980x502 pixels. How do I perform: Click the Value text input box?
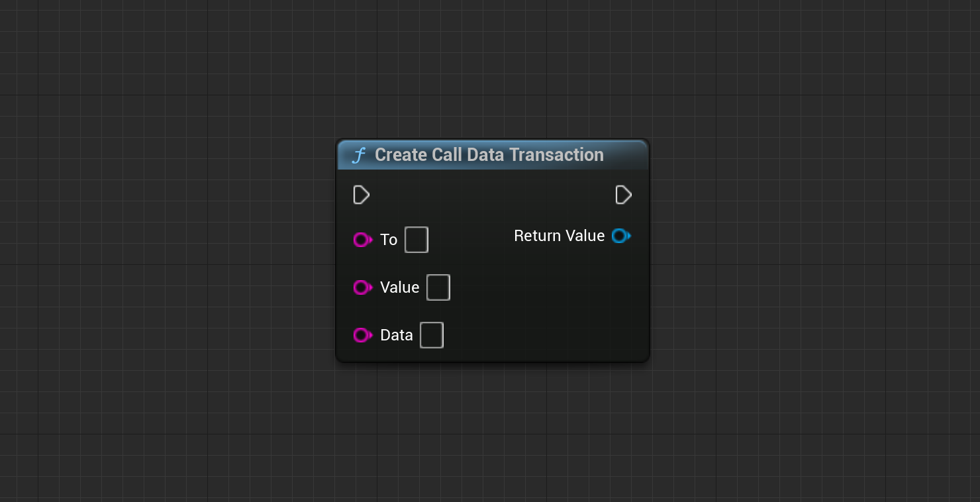(x=438, y=287)
